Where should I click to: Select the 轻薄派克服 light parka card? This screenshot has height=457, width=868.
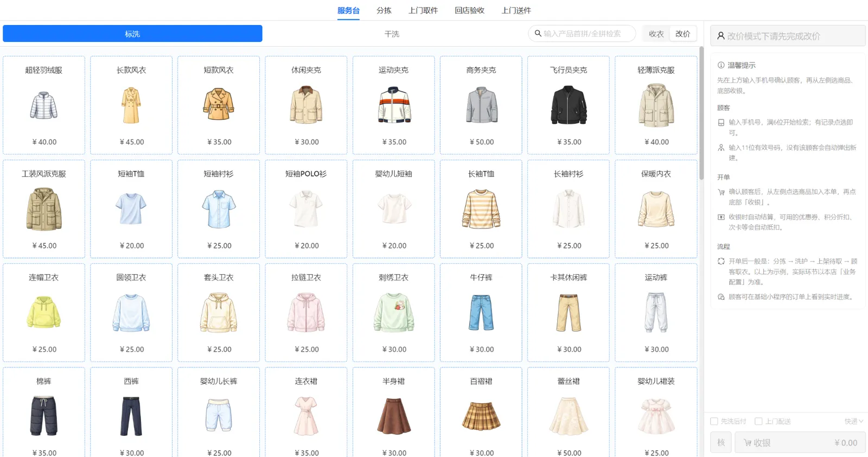click(x=656, y=105)
